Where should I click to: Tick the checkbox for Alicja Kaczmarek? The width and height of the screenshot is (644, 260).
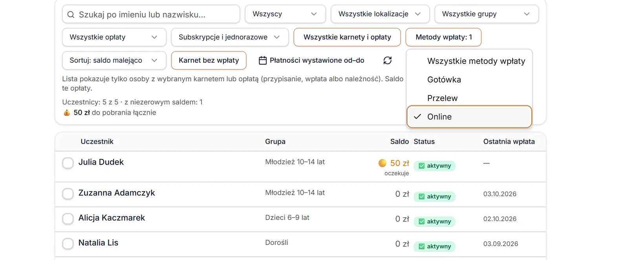[x=68, y=219]
